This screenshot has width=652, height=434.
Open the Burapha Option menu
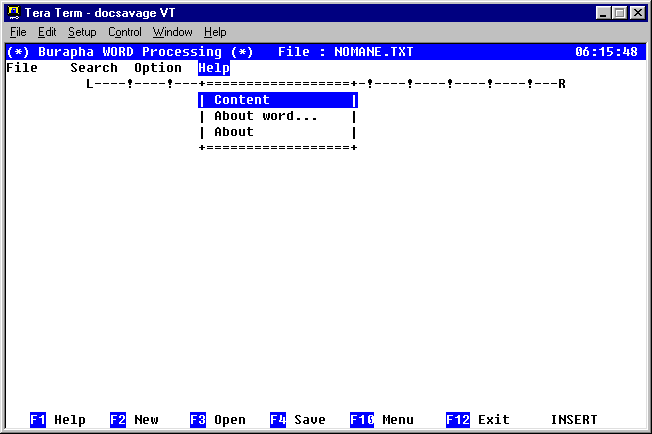click(x=158, y=68)
